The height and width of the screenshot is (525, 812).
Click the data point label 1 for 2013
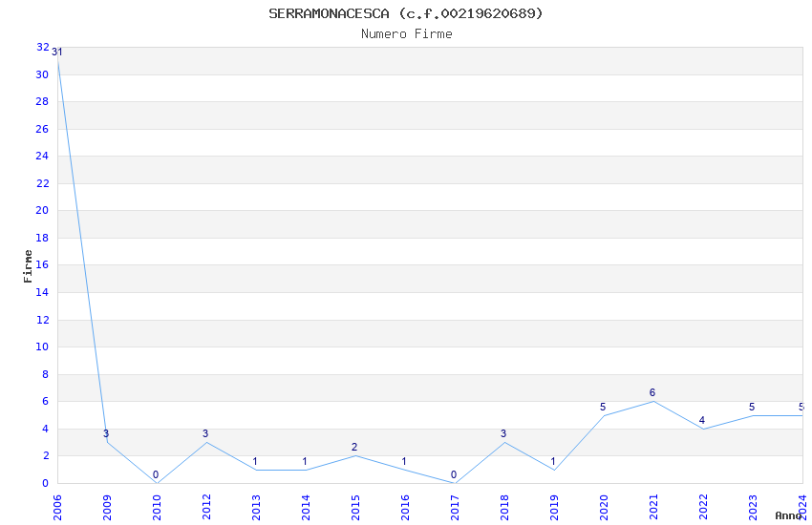(255, 461)
